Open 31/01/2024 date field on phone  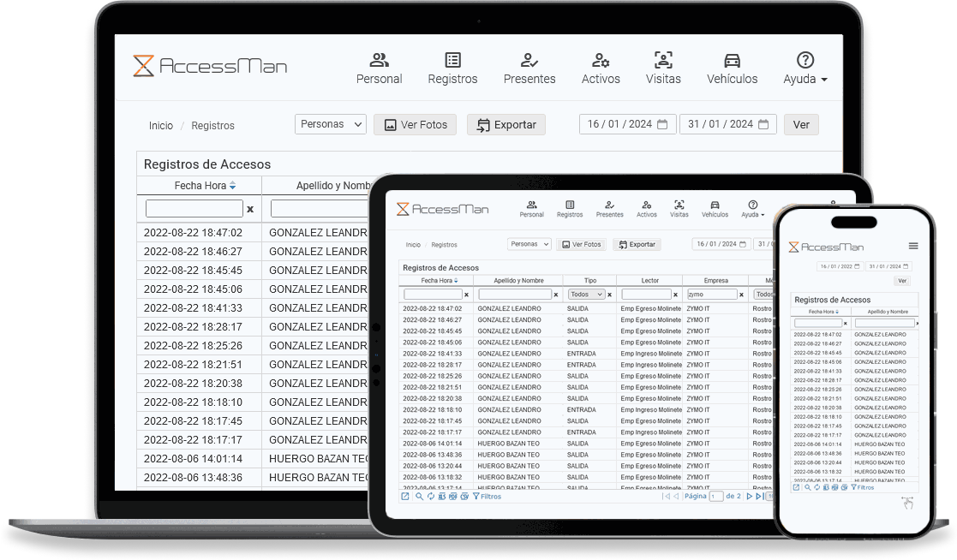(x=888, y=266)
